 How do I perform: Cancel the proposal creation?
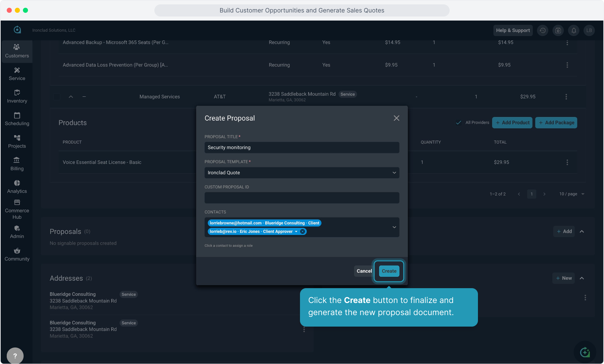(364, 271)
